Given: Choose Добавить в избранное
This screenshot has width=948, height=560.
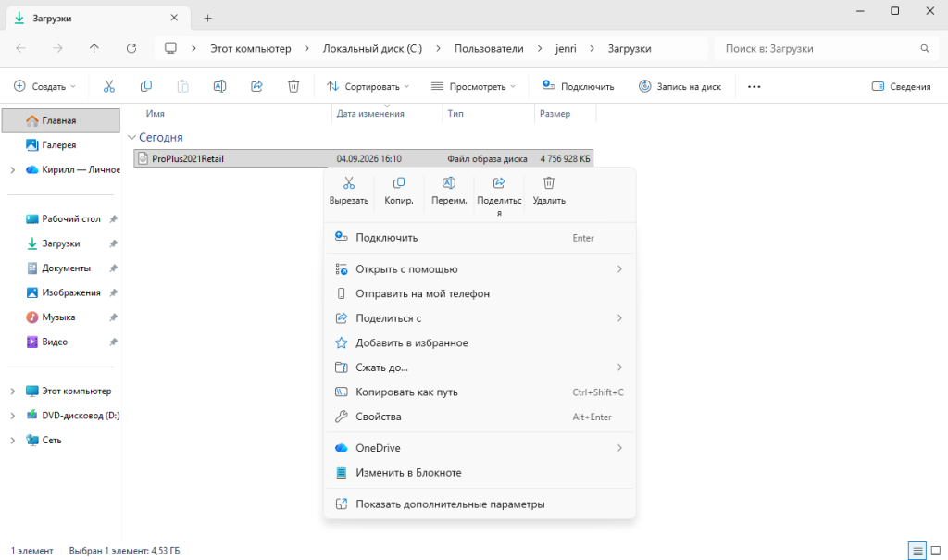Looking at the screenshot, I should coord(480,342).
